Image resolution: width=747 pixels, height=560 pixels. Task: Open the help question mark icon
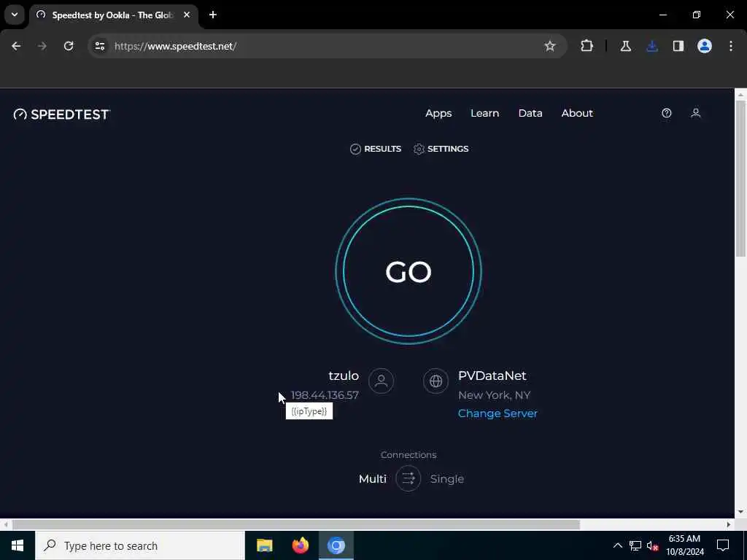(x=667, y=113)
